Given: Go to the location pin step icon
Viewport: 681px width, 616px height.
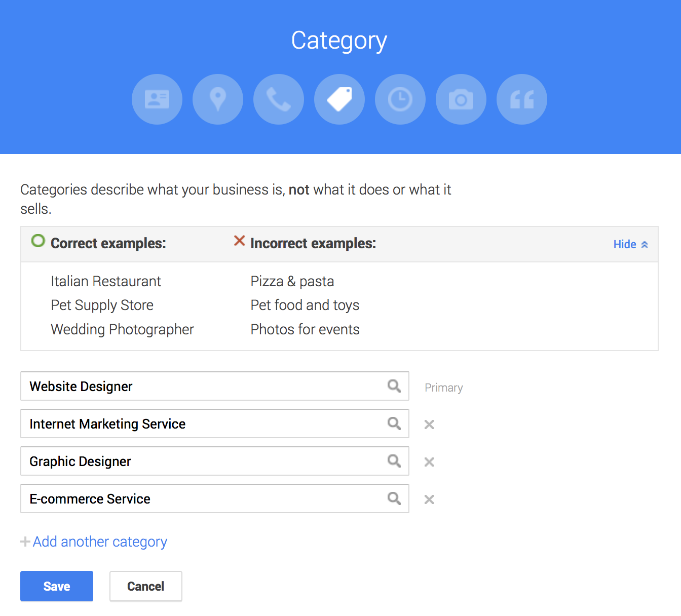Looking at the screenshot, I should pos(218,99).
